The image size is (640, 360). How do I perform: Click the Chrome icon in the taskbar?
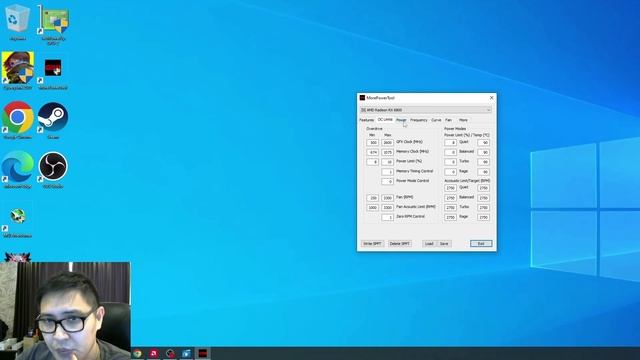(138, 353)
